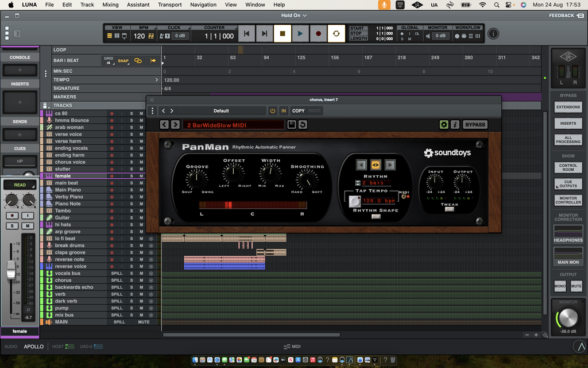Arm recording with the record button
Screen dimensions: 588x368
point(318,34)
